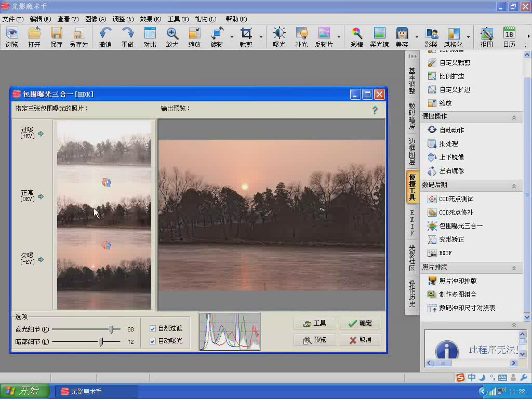This screenshot has height=399, width=532.
Task: Show more toolbar buttons overflow arrow
Action: [x=528, y=36]
